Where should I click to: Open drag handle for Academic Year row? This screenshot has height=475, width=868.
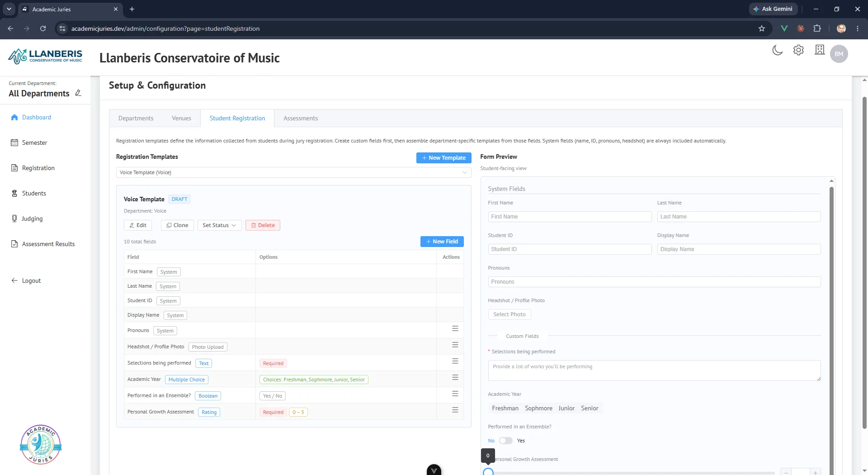click(455, 377)
